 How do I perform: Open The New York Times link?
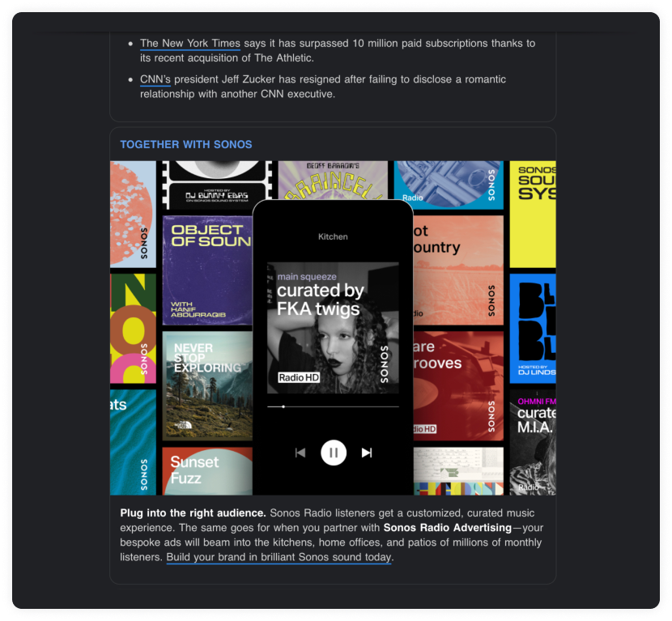coord(189,43)
